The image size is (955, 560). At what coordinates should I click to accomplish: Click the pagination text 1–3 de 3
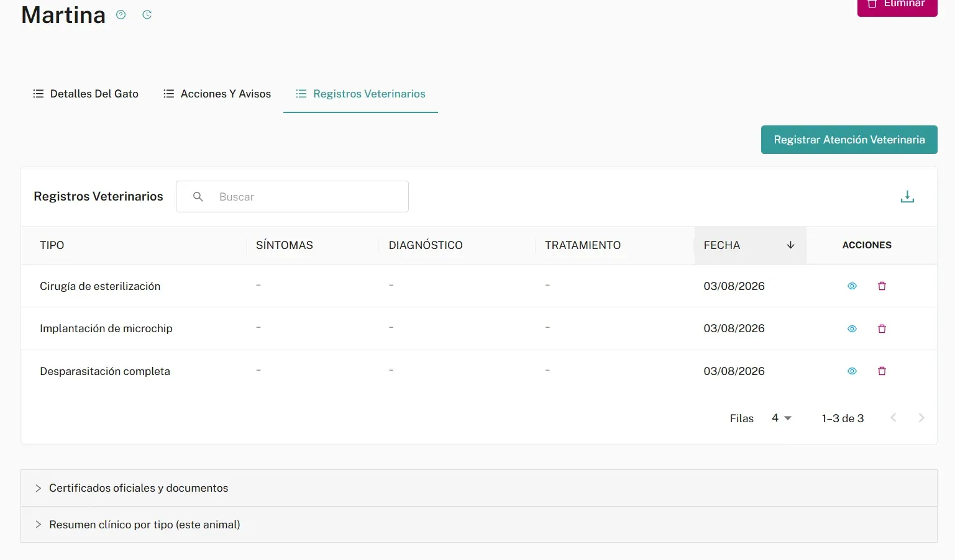(x=843, y=418)
